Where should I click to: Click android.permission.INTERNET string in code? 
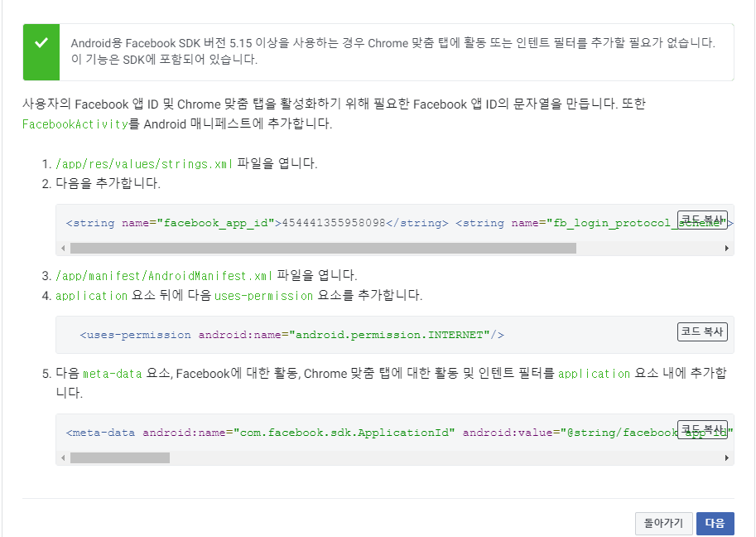[x=389, y=335]
